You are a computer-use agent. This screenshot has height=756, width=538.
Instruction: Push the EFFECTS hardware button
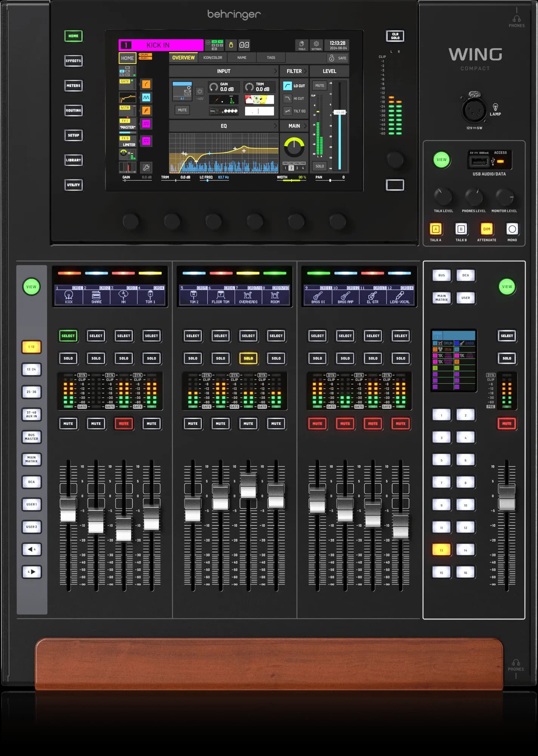click(73, 61)
